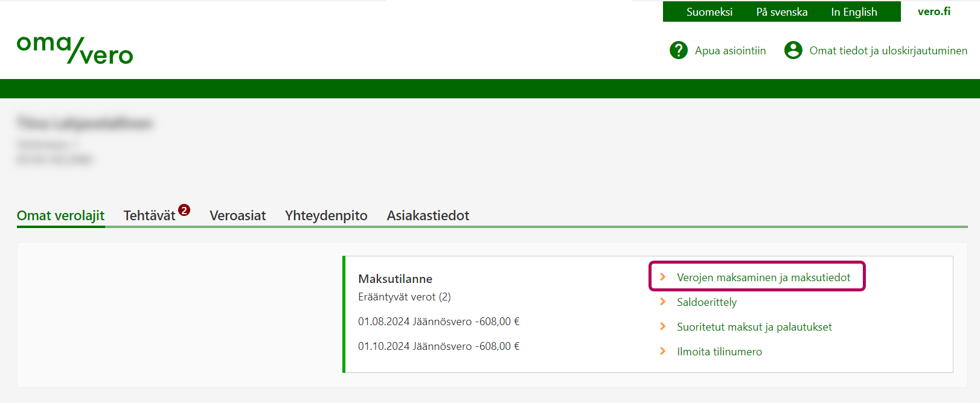
Task: Open Omat tiedot ja uloskirjautuminen
Action: [x=888, y=51]
